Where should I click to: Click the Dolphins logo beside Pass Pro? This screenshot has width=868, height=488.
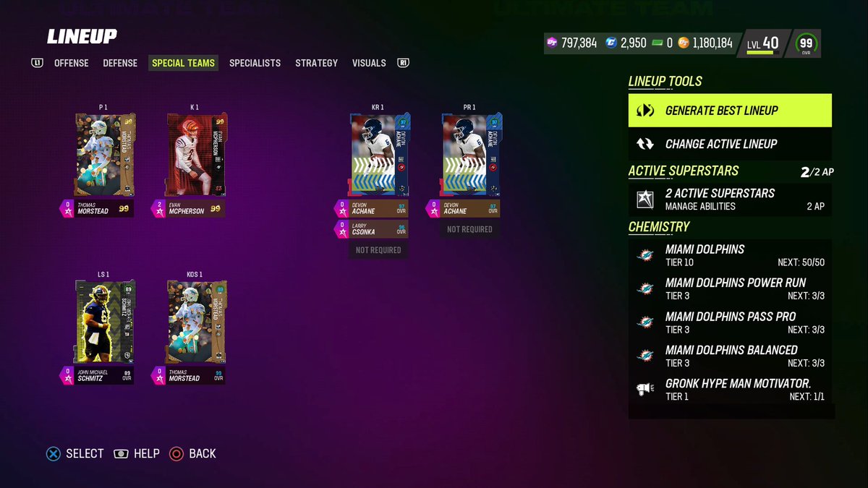(x=644, y=322)
